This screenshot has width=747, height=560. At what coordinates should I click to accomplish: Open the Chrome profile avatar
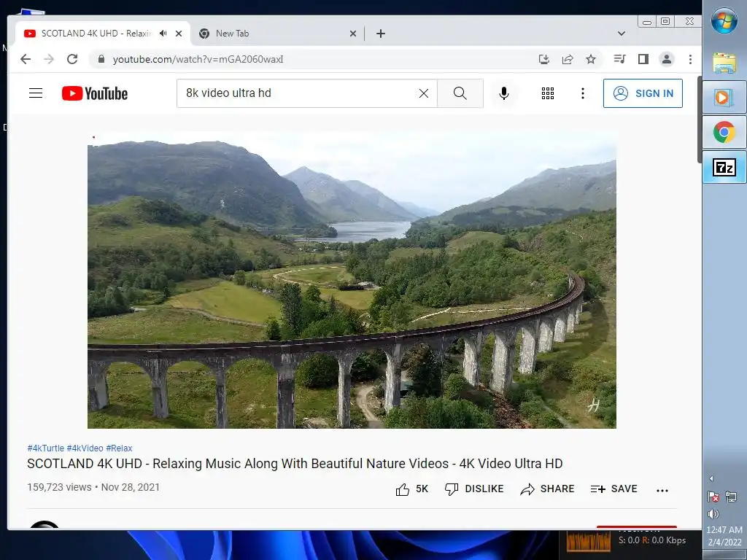click(x=667, y=59)
